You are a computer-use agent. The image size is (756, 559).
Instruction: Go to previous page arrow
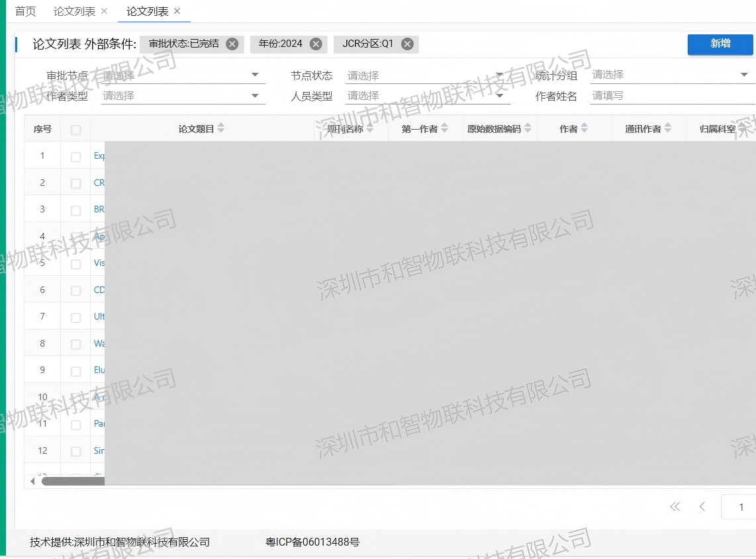[702, 507]
